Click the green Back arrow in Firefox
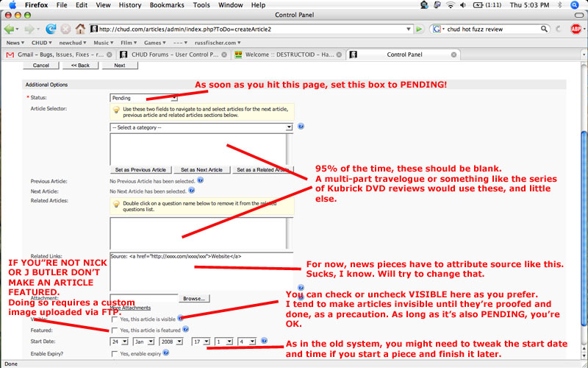The image size is (588, 368). coord(10,29)
